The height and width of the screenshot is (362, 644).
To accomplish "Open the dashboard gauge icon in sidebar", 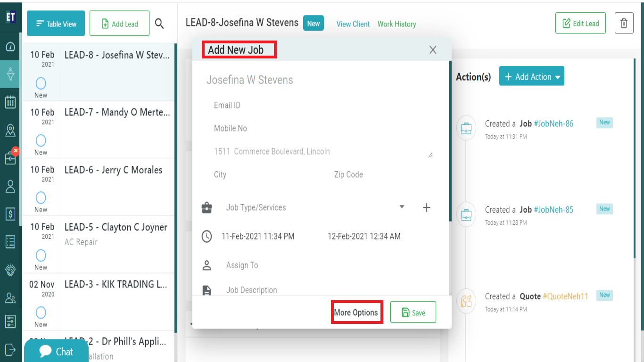I will pyautogui.click(x=10, y=46).
